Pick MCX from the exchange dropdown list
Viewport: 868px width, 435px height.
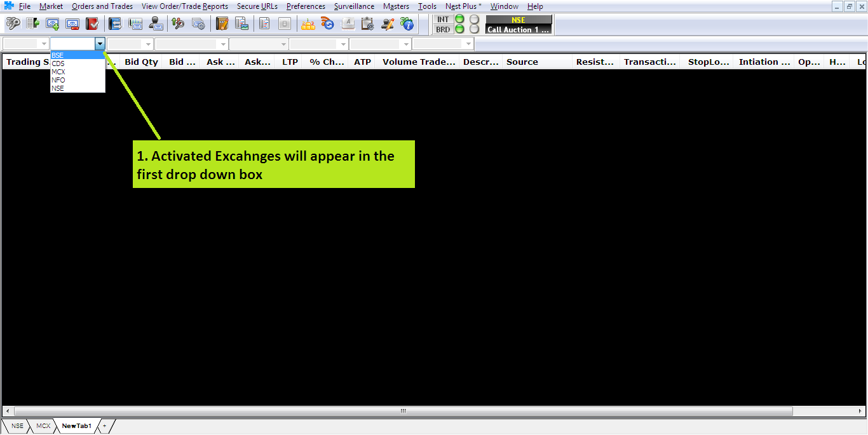click(58, 72)
